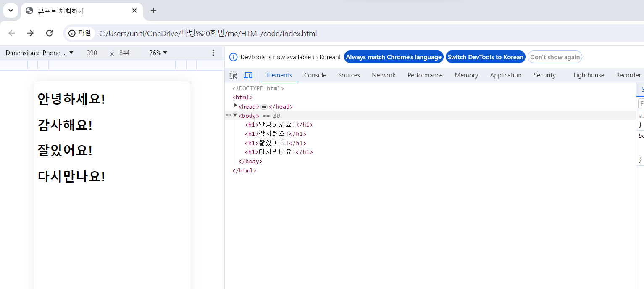Click the reload page icon
This screenshot has width=644, height=289.
(x=49, y=33)
